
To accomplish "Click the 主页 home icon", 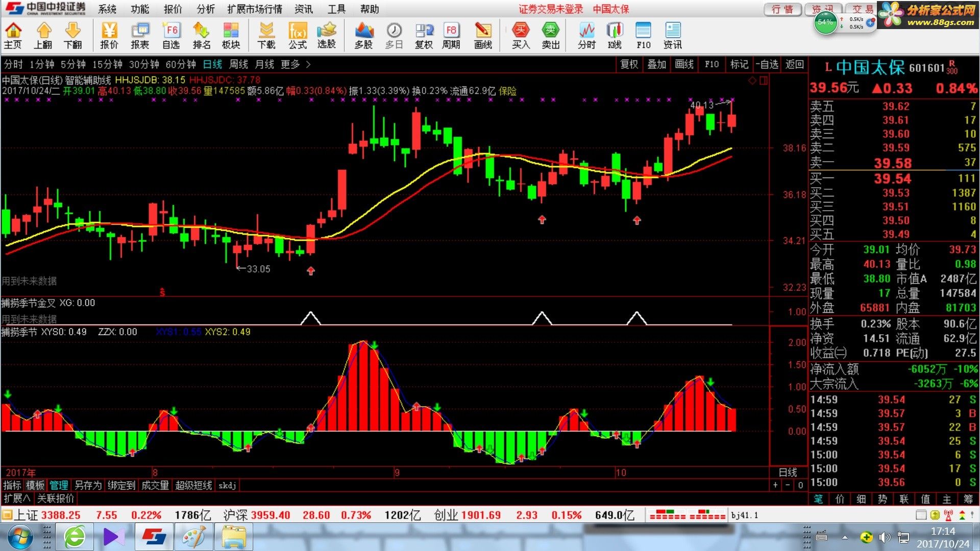I will point(13,36).
